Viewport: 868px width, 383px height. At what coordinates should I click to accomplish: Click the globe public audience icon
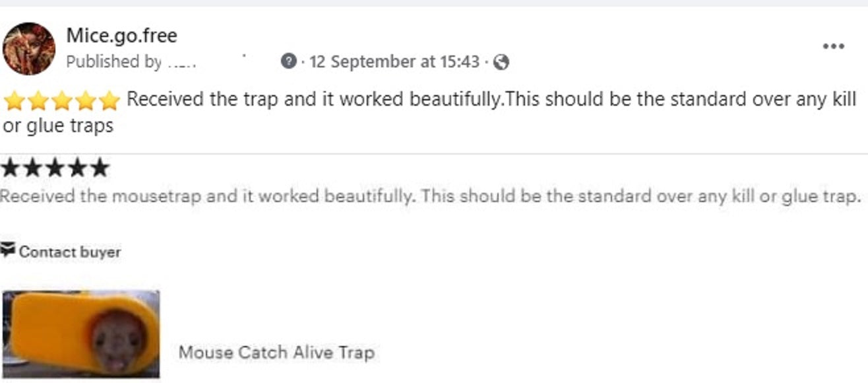501,62
